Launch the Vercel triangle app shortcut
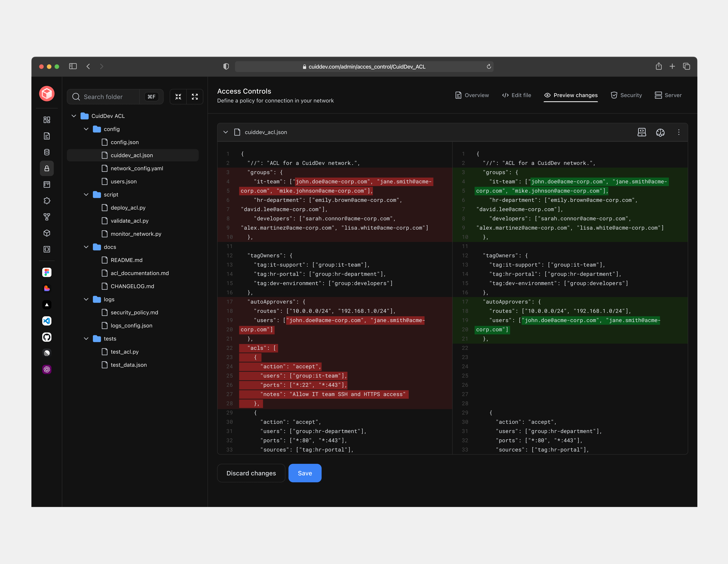The height and width of the screenshot is (564, 728). [x=47, y=305]
